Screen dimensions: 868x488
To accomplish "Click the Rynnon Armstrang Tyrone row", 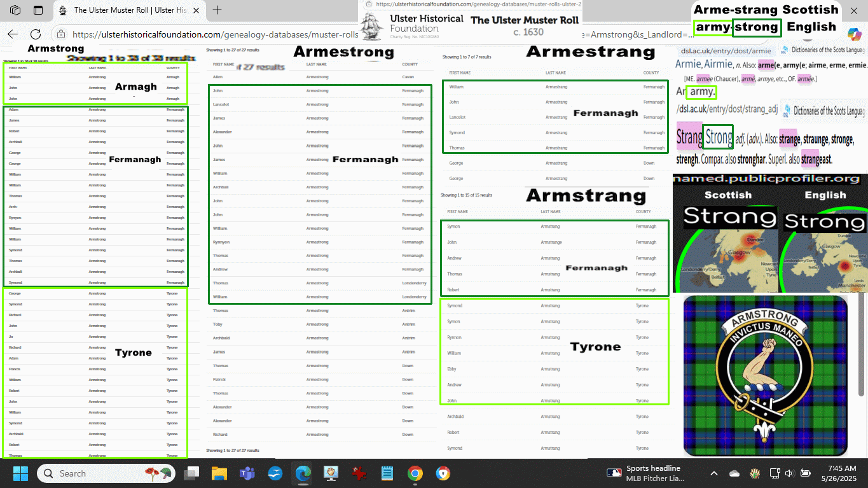I will pos(555,337).
